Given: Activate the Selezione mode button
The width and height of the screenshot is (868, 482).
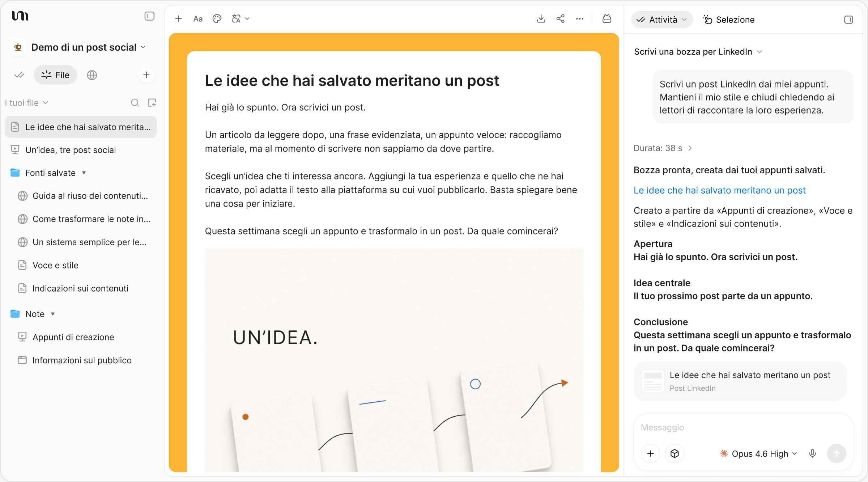Looking at the screenshot, I should pos(729,20).
